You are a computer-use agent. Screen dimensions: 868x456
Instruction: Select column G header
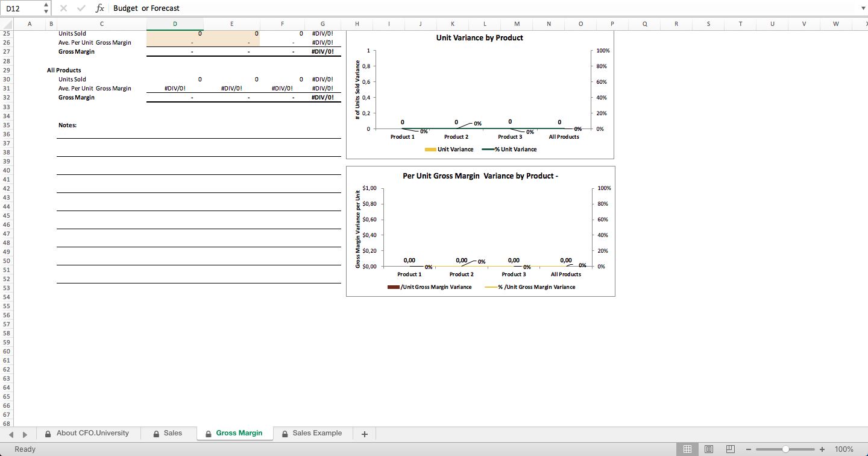[322, 24]
